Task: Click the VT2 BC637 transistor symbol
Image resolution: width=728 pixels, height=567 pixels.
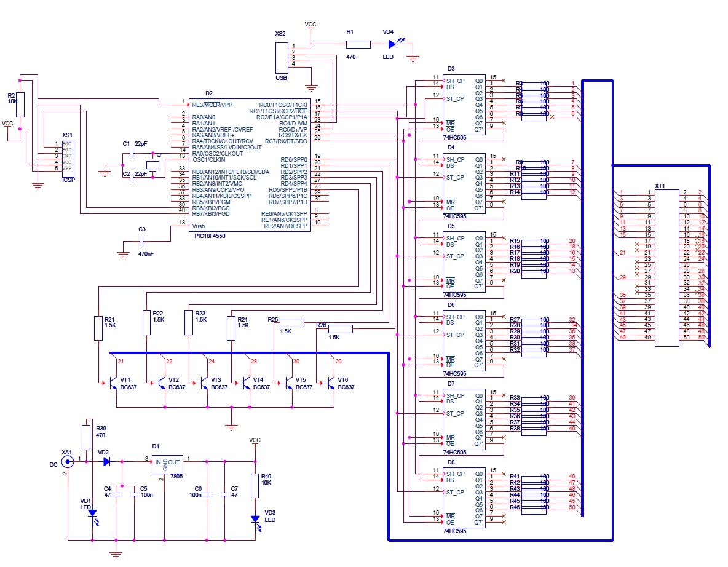Action: tap(160, 383)
